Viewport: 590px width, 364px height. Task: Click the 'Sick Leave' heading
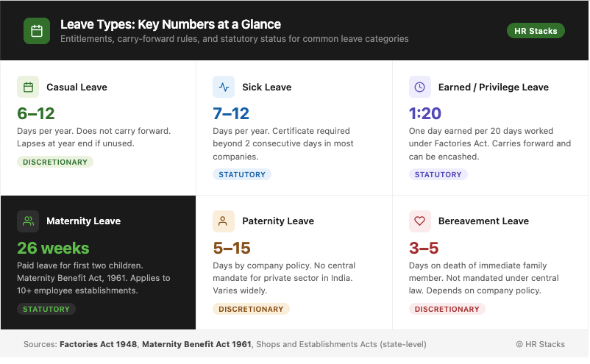267,88
